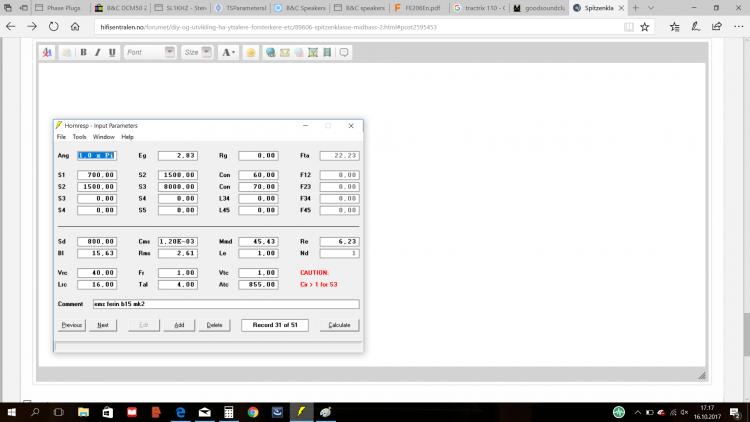Click the Previous record button
Screen dimensions: 750x422
72,325
